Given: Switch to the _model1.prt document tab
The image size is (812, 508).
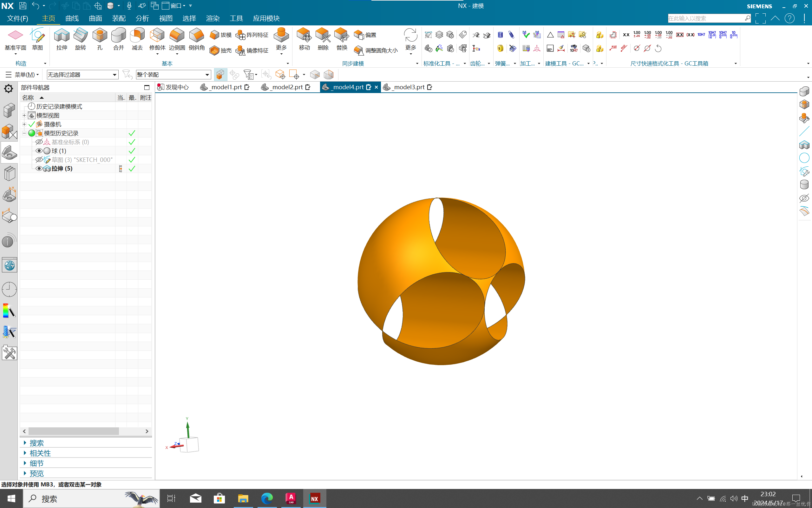Looking at the screenshot, I should coord(225,87).
